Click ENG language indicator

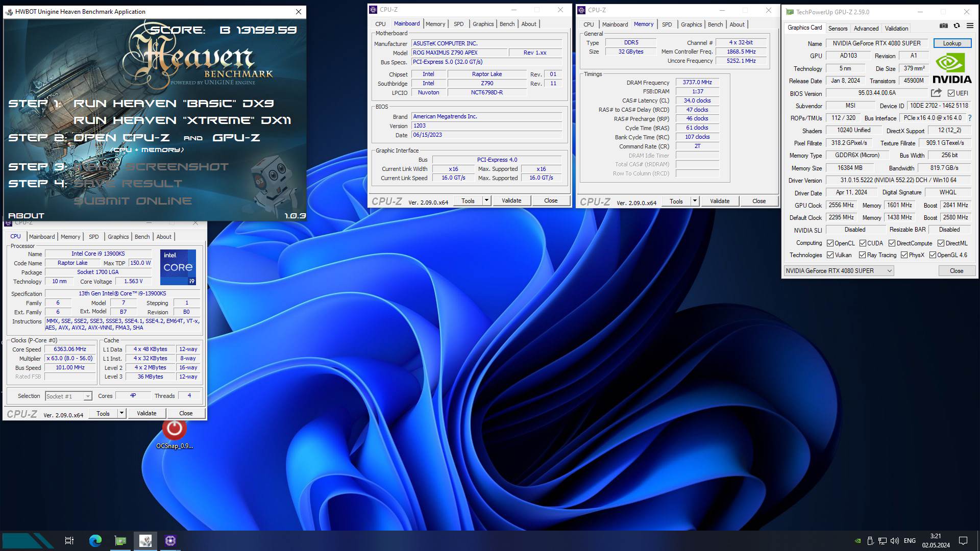(910, 541)
